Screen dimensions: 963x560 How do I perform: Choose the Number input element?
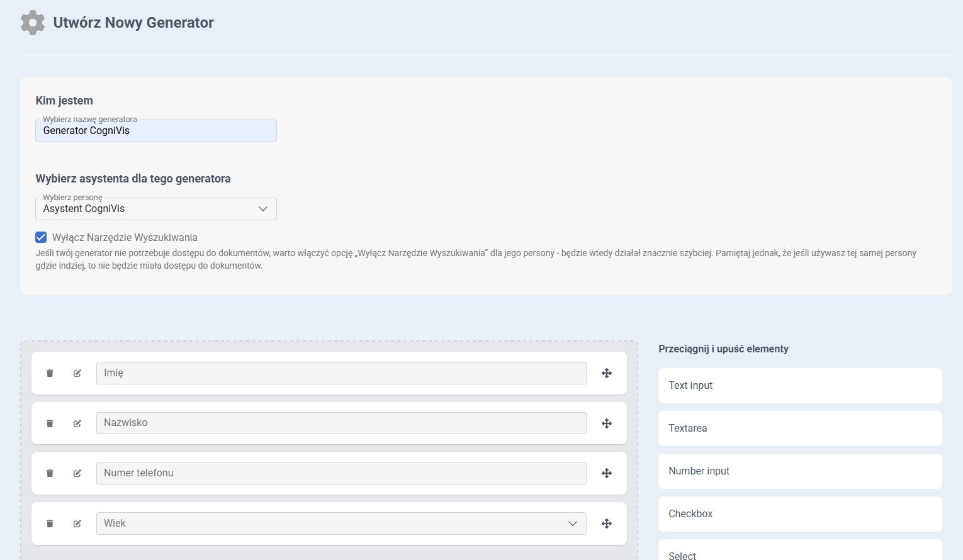[799, 471]
